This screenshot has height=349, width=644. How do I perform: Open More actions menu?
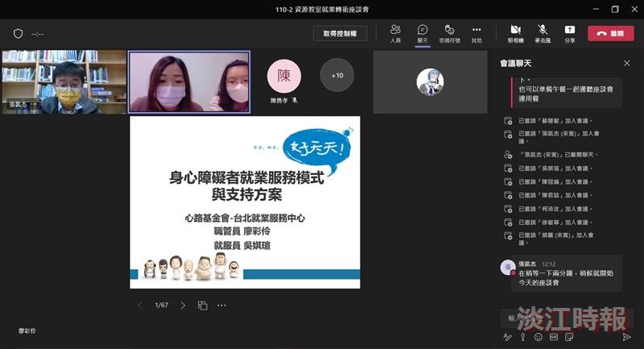[x=477, y=33]
